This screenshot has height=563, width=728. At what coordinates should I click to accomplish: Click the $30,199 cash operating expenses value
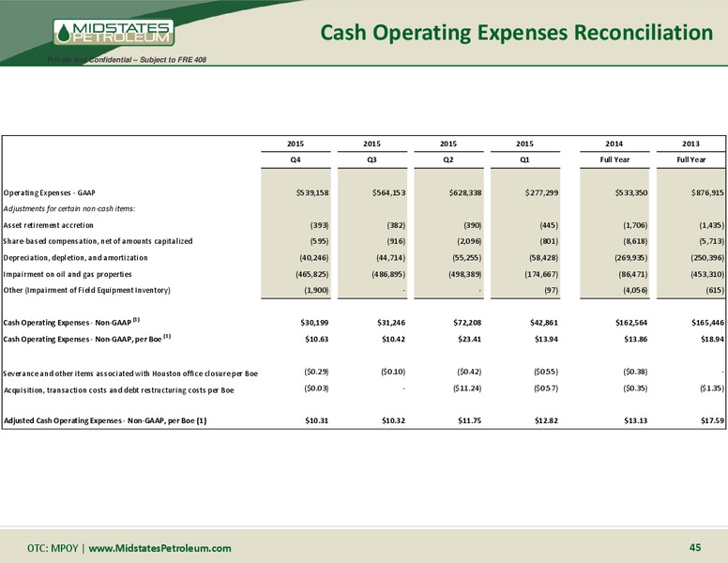coord(314,323)
